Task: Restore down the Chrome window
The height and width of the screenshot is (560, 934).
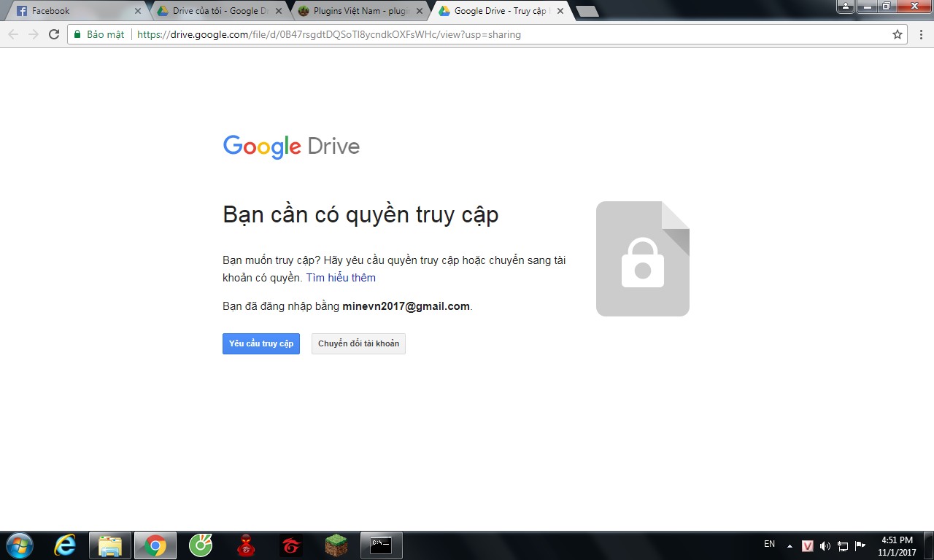Action: point(885,7)
